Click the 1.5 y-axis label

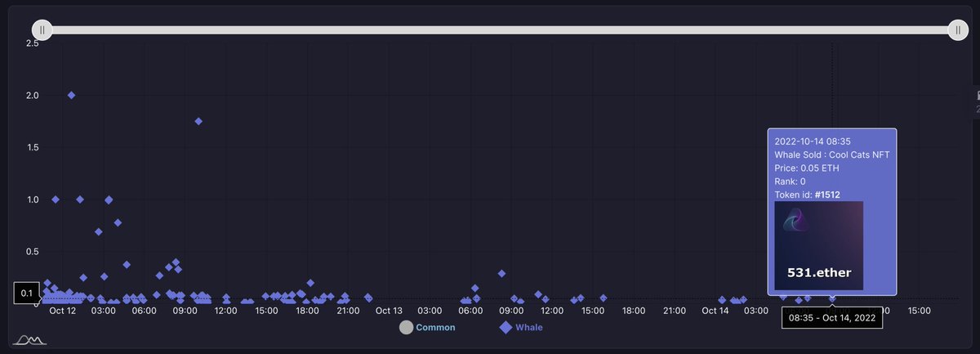click(x=32, y=147)
